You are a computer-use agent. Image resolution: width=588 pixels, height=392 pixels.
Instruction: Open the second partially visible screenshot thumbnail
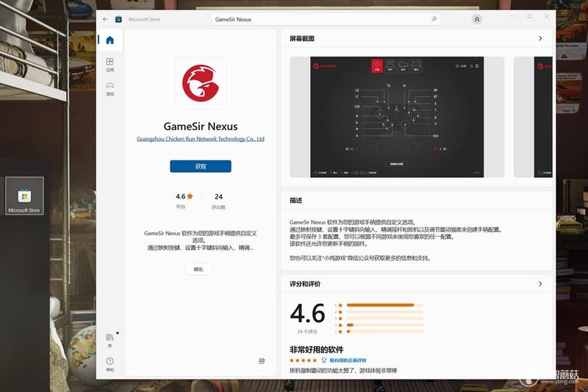click(533, 117)
